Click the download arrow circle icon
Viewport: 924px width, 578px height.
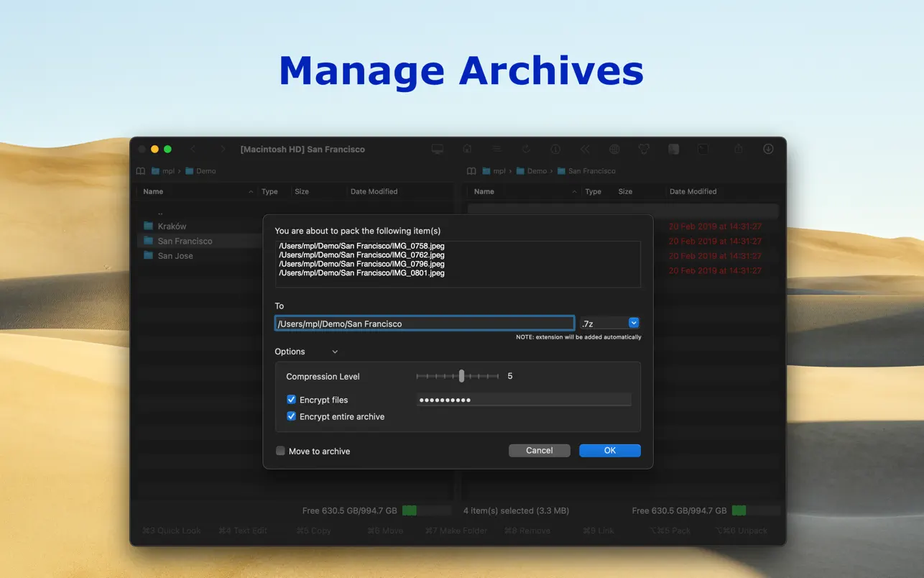tap(768, 150)
